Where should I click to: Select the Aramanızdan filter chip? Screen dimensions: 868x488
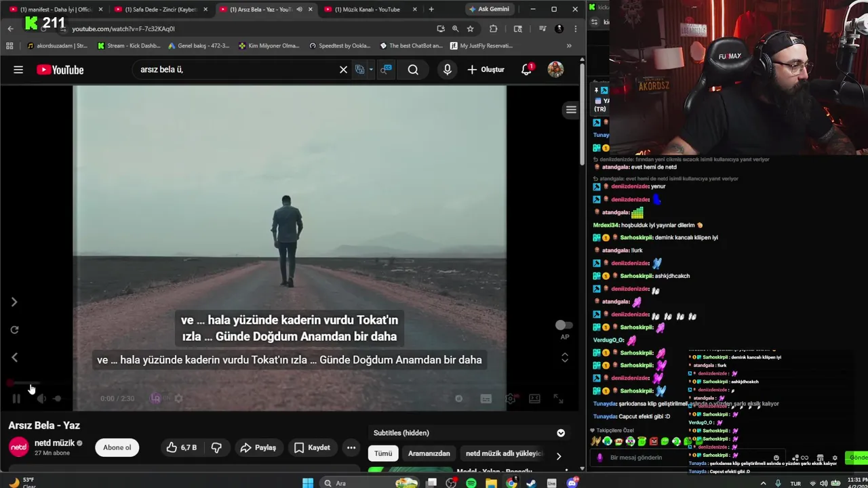pos(429,453)
